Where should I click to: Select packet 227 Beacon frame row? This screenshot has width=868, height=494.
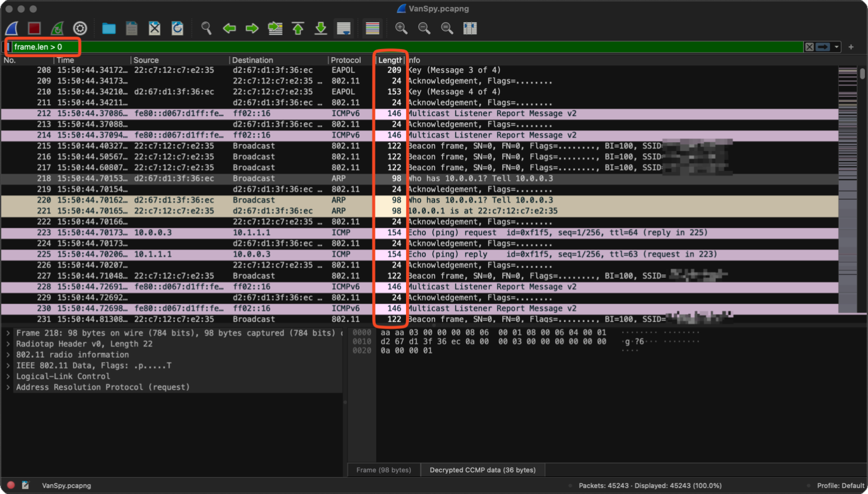click(x=419, y=276)
